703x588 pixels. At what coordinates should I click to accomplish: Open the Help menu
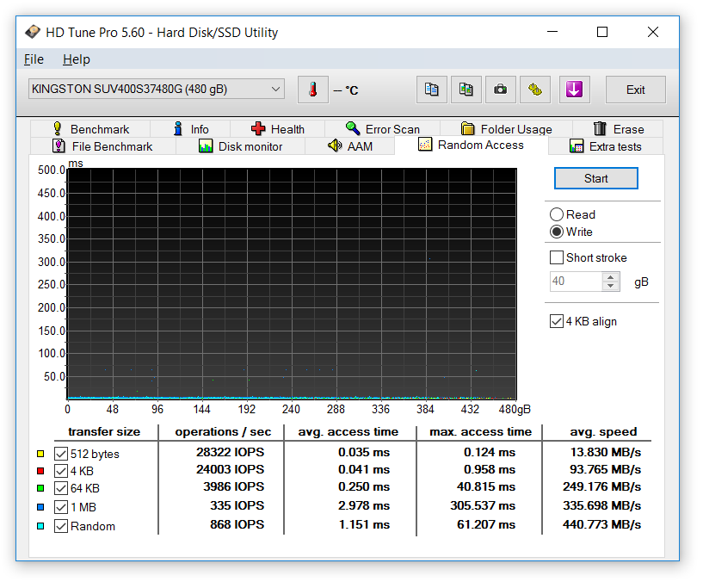[77, 59]
